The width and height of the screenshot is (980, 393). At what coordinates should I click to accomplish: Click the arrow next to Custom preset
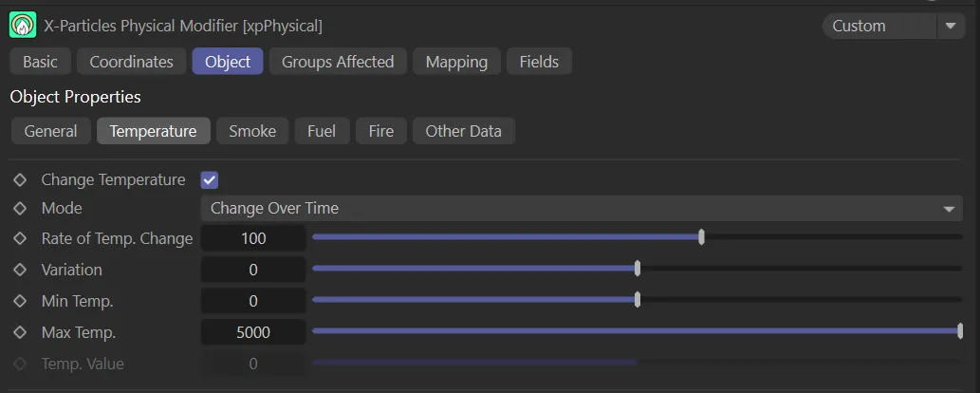point(951,26)
